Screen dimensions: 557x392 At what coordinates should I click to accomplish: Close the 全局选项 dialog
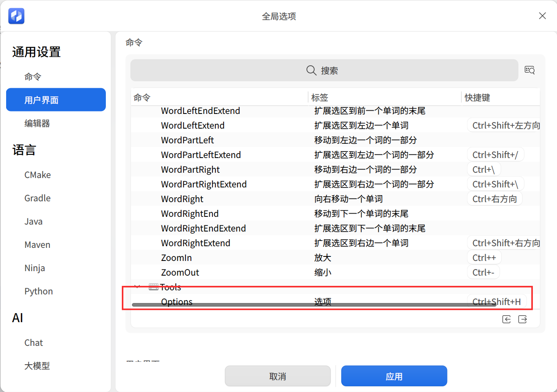542,16
